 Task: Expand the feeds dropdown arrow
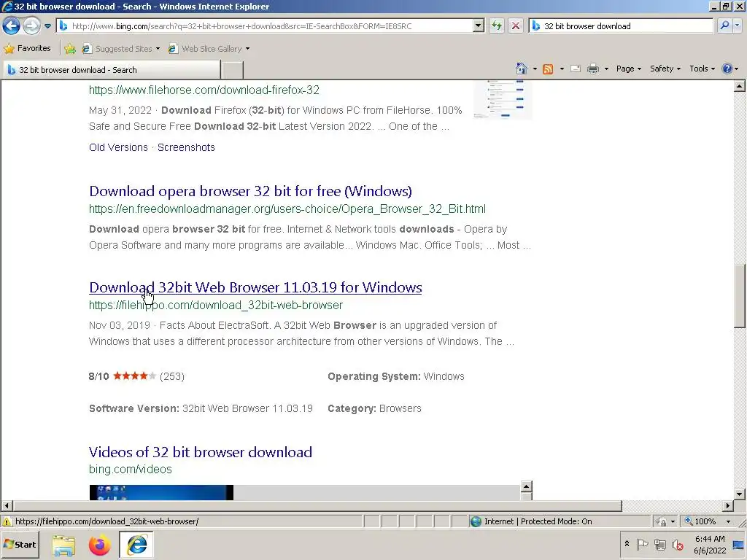tap(562, 69)
